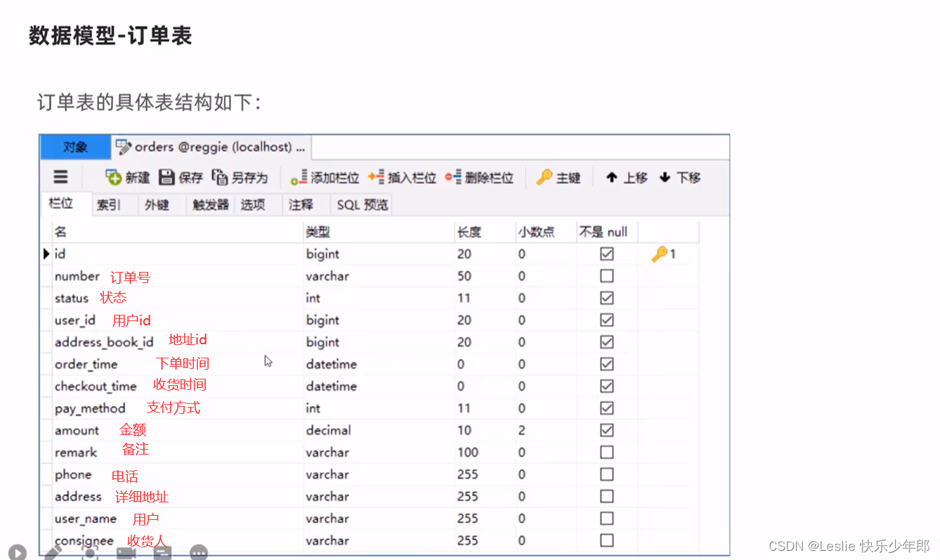The width and height of the screenshot is (940, 560).
Task: Click the 小数点 column header
Action: (x=546, y=232)
